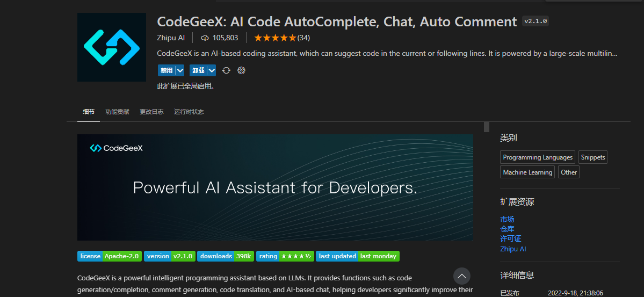Click the five-star rating icons
The image size is (644, 297).
click(274, 38)
